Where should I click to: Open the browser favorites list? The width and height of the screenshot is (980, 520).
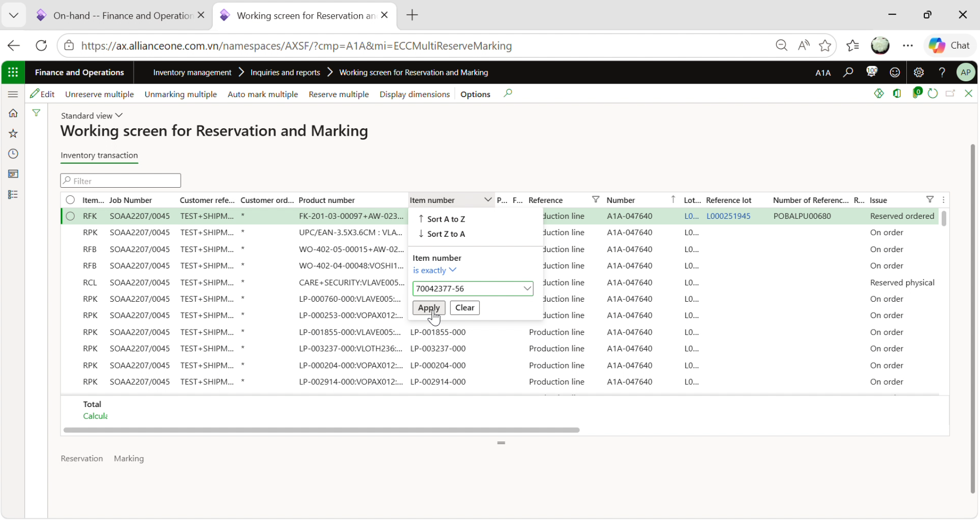click(852, 45)
